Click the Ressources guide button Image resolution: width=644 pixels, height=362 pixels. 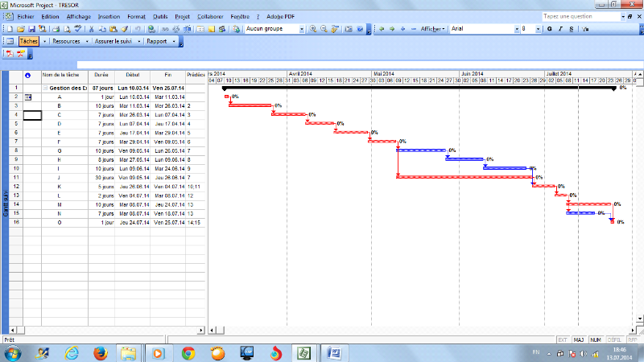66,42
